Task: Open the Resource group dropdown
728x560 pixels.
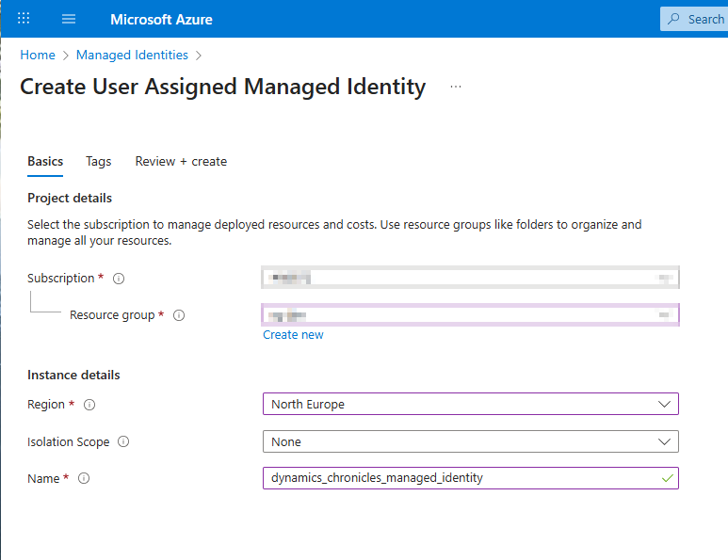Action: point(470,314)
